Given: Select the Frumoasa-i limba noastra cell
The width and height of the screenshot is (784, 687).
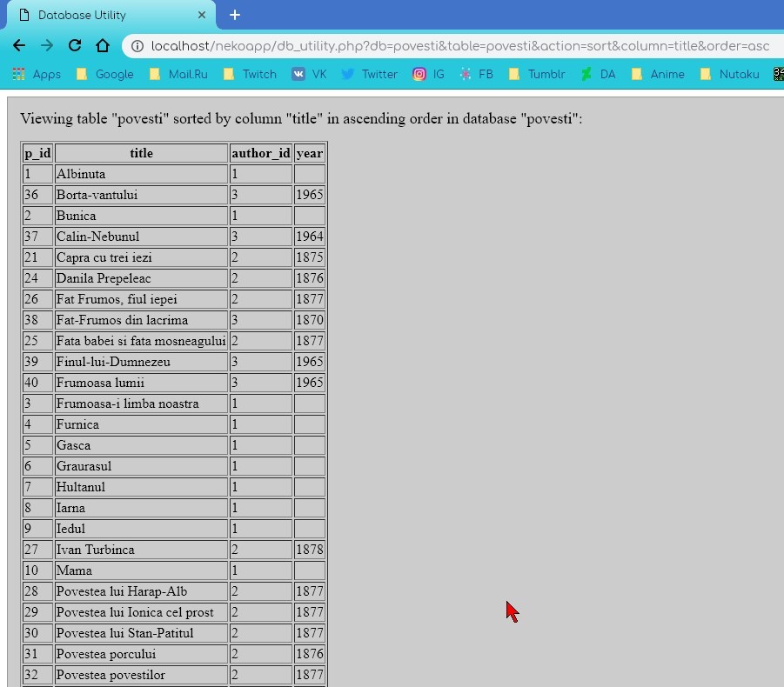Looking at the screenshot, I should point(141,404).
